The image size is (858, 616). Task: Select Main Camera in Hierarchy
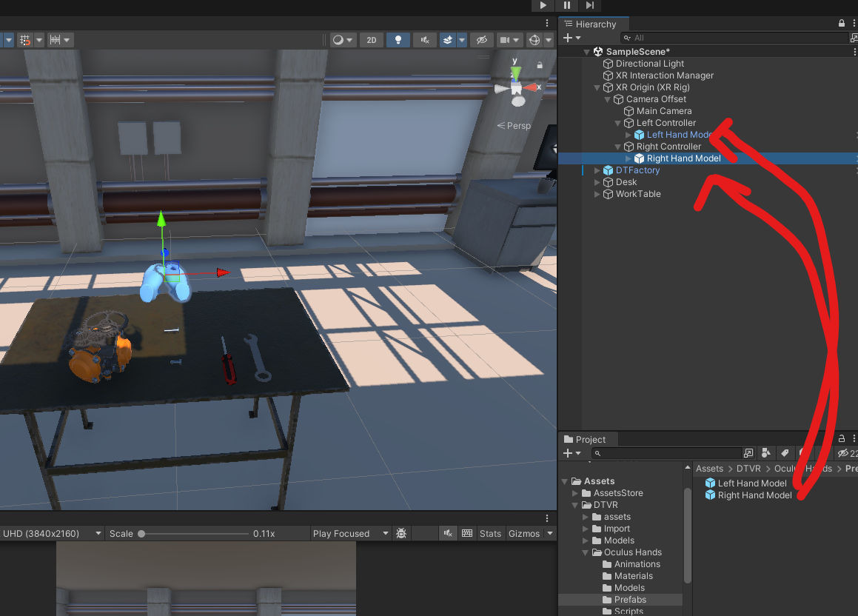(664, 111)
